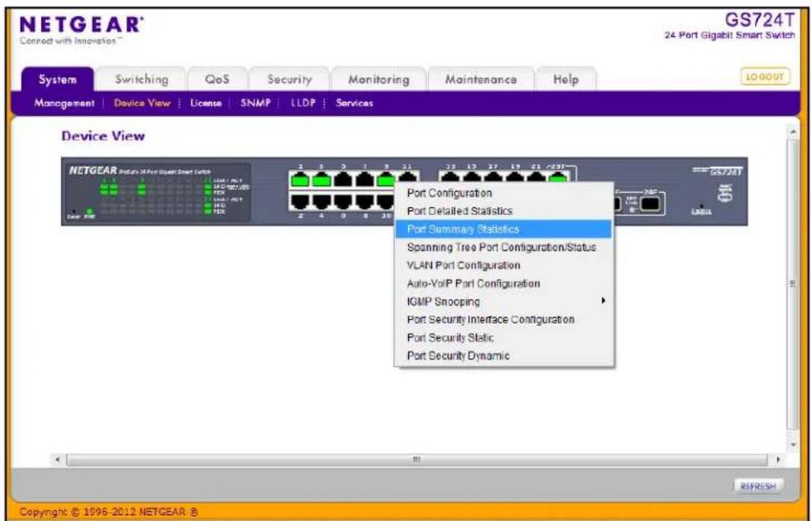Select port 2 on the switch

tap(300, 201)
